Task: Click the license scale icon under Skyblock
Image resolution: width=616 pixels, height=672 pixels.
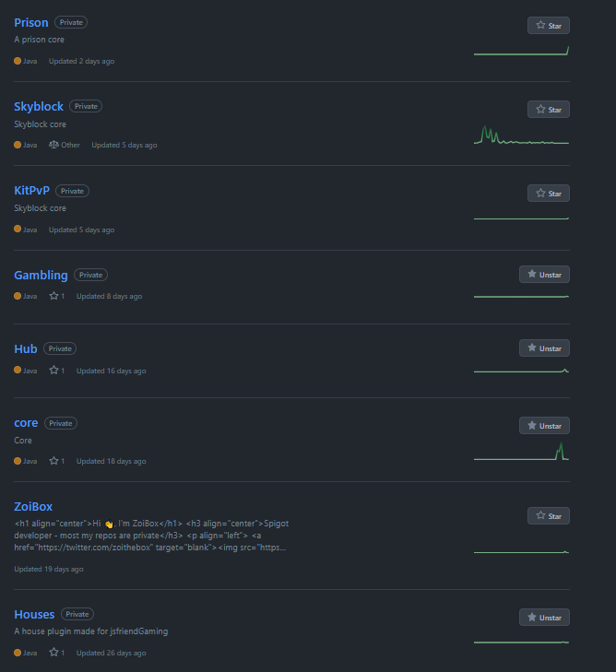Action: [53, 145]
